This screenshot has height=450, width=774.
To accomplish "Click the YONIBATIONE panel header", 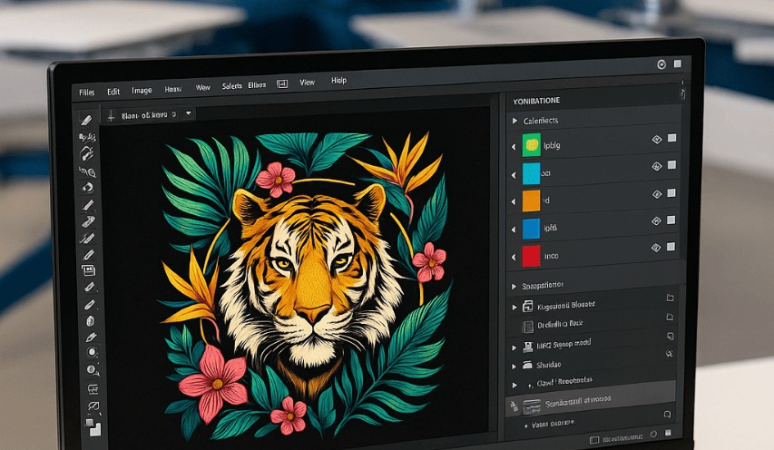I will tap(537, 101).
